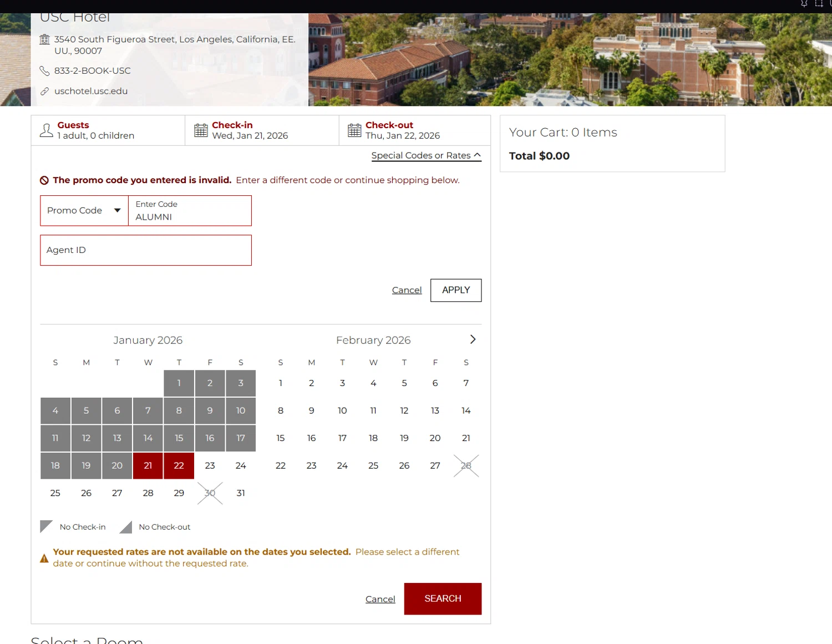Viewport: 832px width, 644px height.
Task: Click the Your Cart: 0 Items heading
Action: (x=563, y=133)
